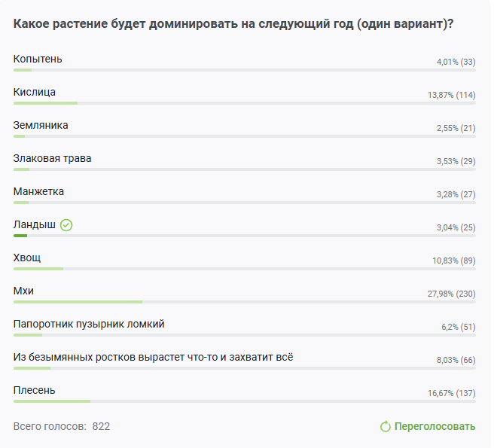Click the Переголосовать revote link
This screenshot has width=494, height=448.
tap(435, 427)
